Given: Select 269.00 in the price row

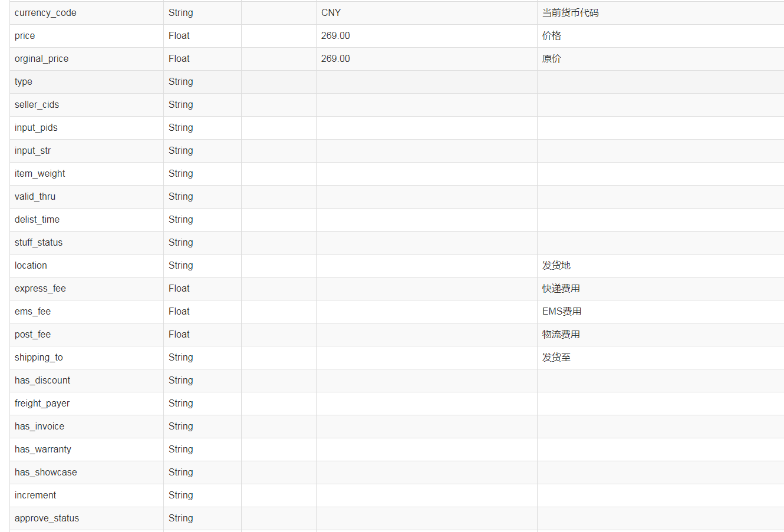Looking at the screenshot, I should (335, 36).
